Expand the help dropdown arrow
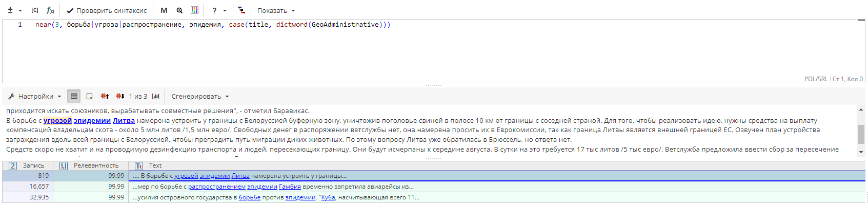Viewport: 868px width, 203px height. point(225,10)
